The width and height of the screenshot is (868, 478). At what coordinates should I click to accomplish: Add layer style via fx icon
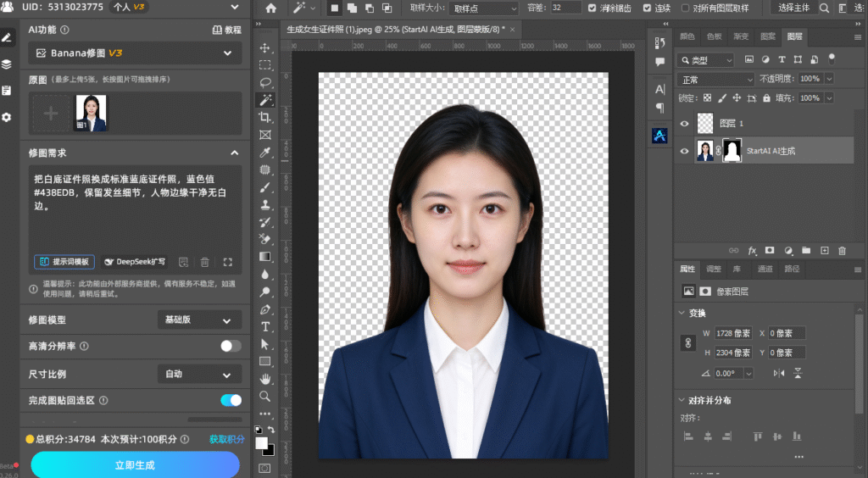click(752, 251)
